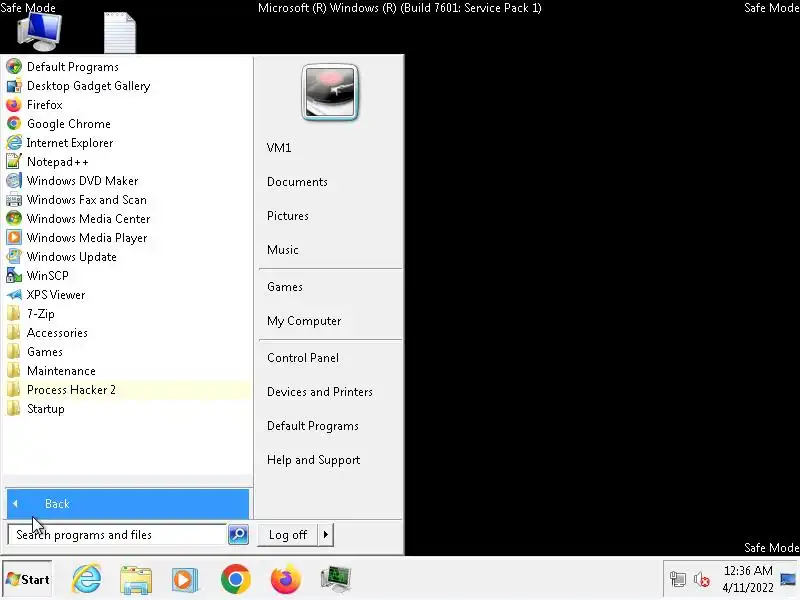Open the XPS Viewer icon
The height and width of the screenshot is (600, 800).
(x=14, y=294)
